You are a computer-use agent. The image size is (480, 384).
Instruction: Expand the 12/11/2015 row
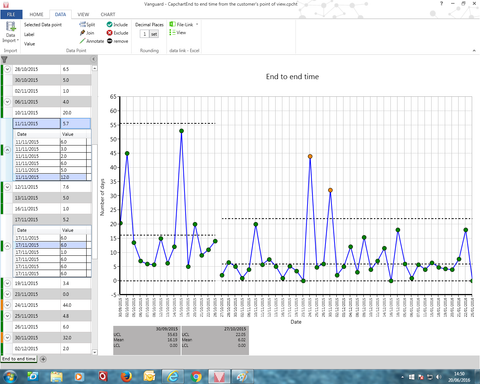coord(8,187)
